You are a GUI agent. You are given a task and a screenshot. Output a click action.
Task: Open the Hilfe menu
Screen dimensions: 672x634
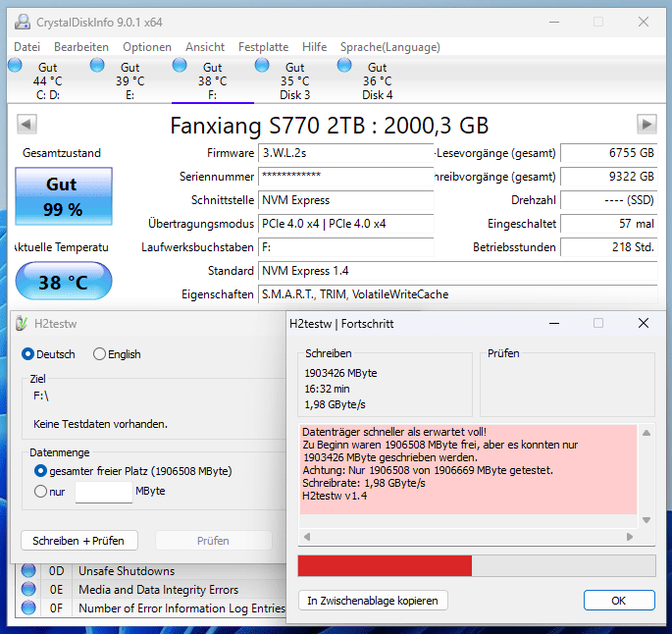coord(315,47)
